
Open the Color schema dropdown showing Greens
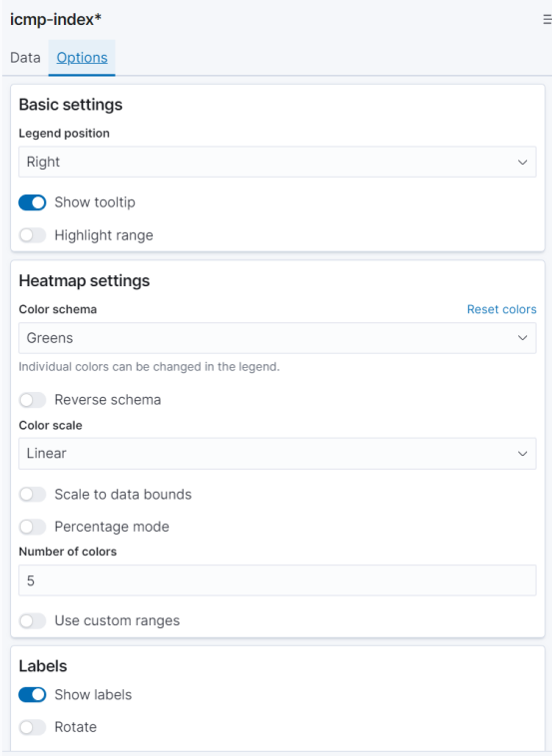click(276, 338)
